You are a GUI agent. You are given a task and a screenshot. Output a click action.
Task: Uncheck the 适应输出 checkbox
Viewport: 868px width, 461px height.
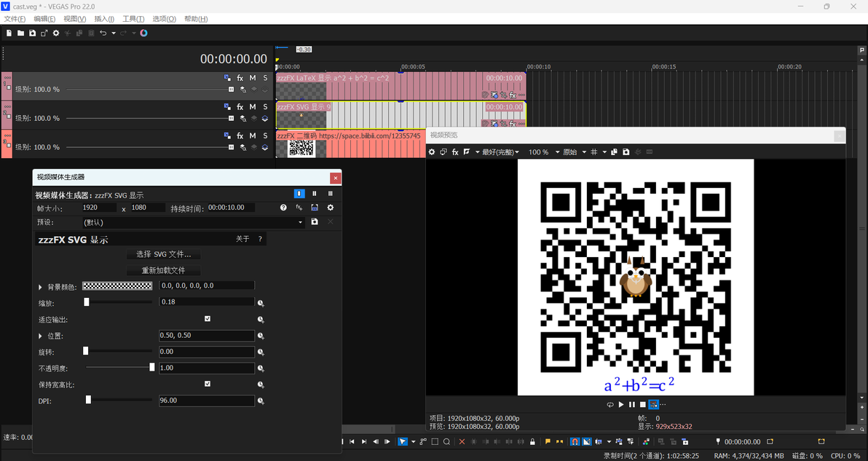tap(208, 319)
